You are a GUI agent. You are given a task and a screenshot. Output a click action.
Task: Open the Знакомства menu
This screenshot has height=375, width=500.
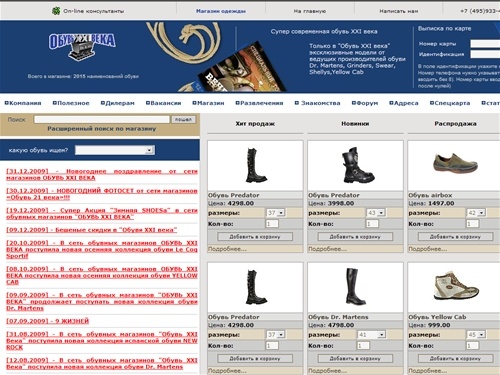(317, 103)
